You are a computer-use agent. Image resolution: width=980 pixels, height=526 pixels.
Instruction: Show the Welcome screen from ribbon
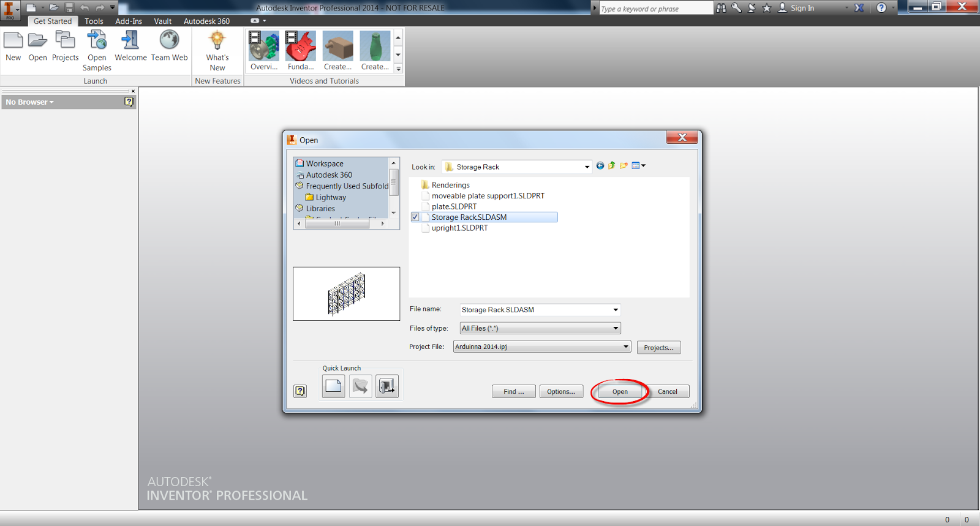(130, 47)
